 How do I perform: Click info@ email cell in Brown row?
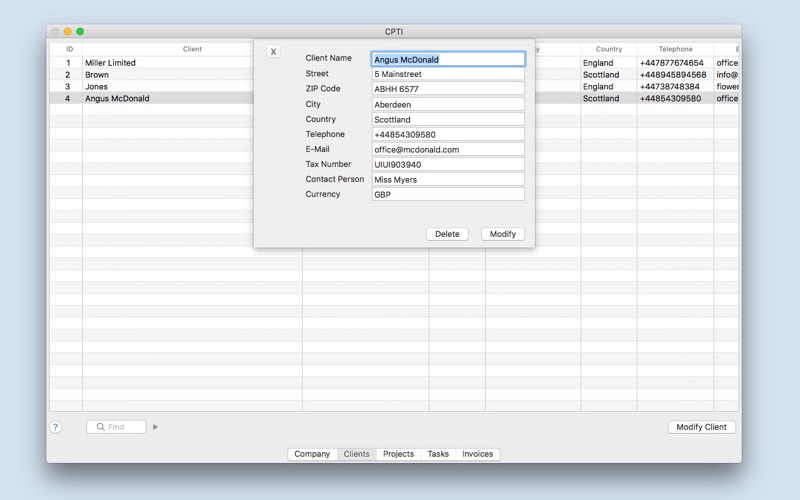tap(727, 74)
